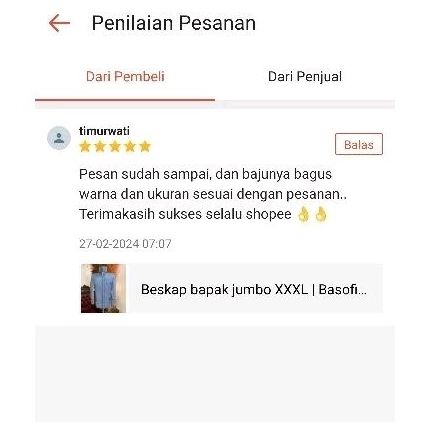Click the first OK hand emoji

(x=303, y=214)
